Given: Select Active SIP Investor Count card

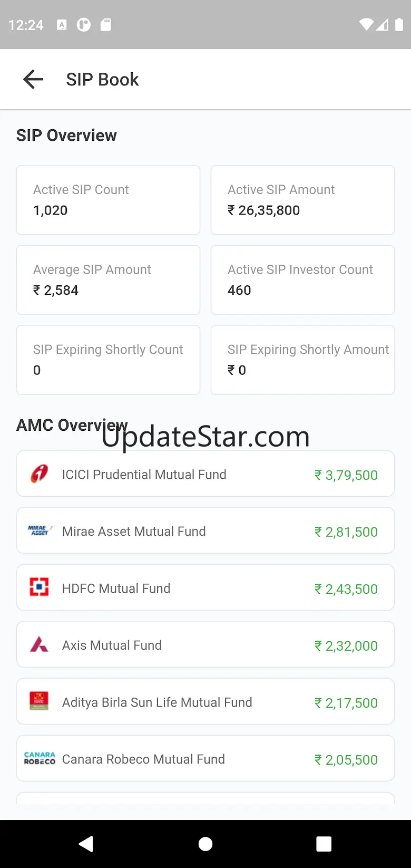Looking at the screenshot, I should (x=302, y=280).
